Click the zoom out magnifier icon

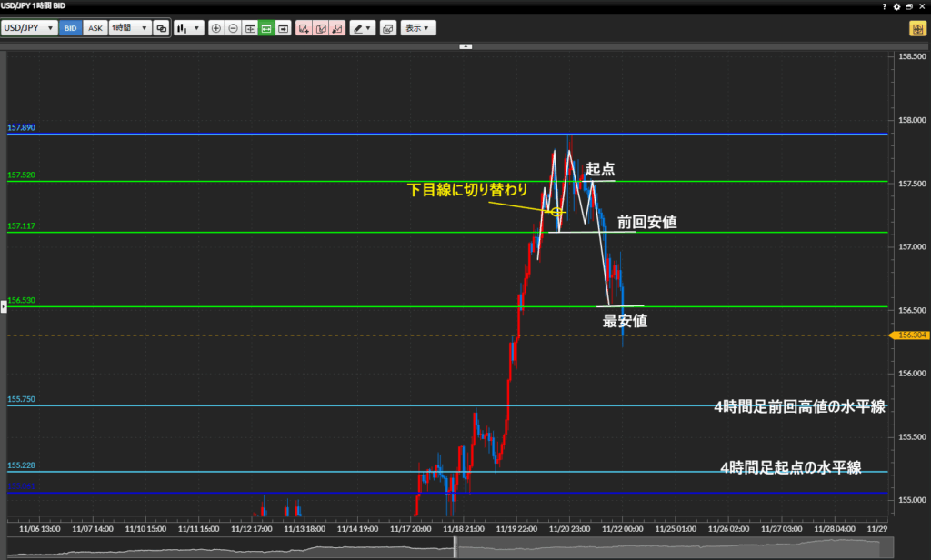tap(233, 28)
